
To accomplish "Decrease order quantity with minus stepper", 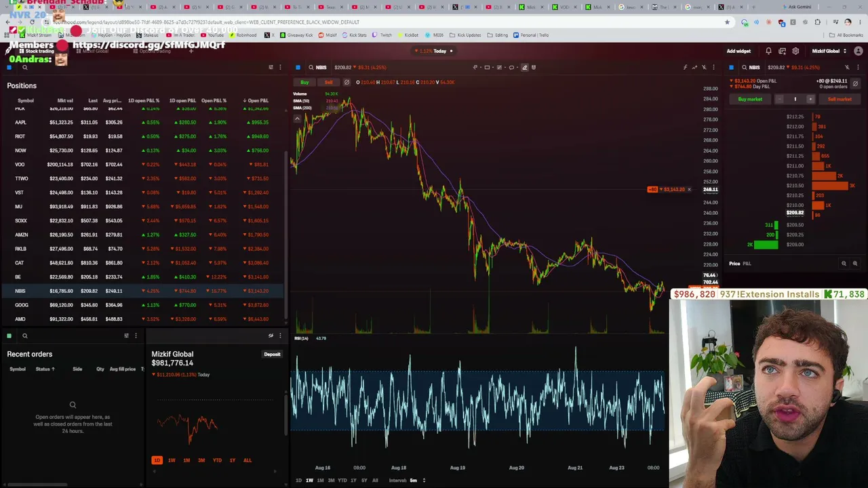I will point(779,99).
